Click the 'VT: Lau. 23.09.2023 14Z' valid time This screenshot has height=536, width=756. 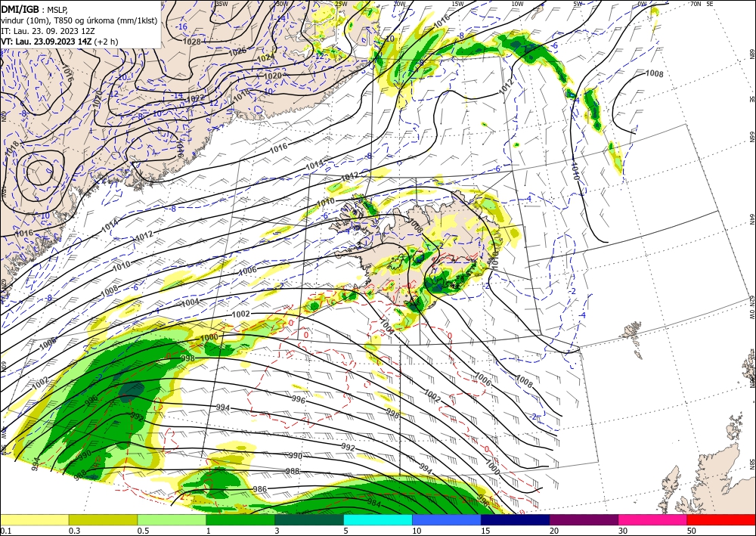(x=47, y=42)
